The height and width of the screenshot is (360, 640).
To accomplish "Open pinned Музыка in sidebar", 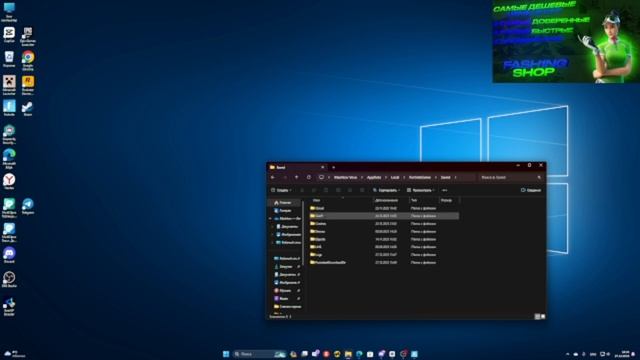I will tap(287, 291).
